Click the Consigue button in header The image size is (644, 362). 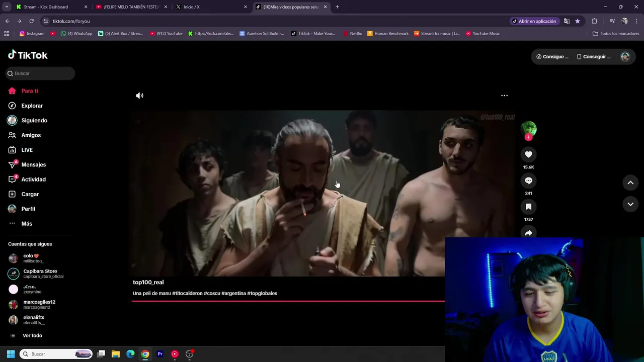tap(552, 57)
